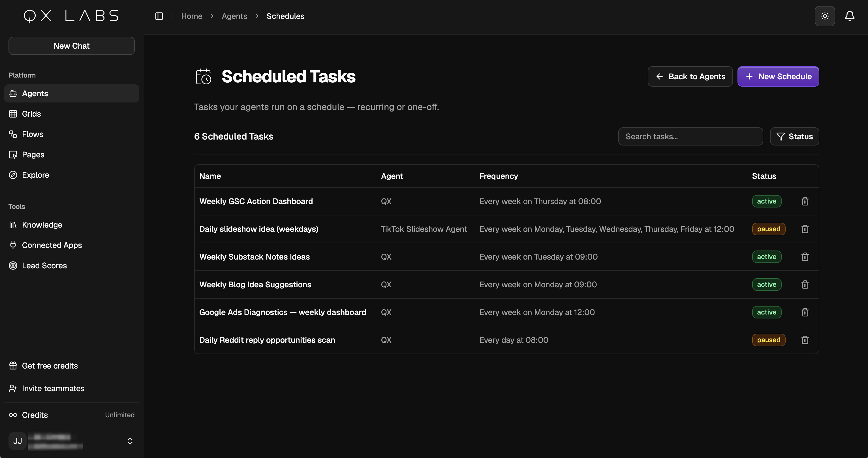The height and width of the screenshot is (458, 868).
Task: Go to Home breadcrumb
Action: pyautogui.click(x=192, y=16)
